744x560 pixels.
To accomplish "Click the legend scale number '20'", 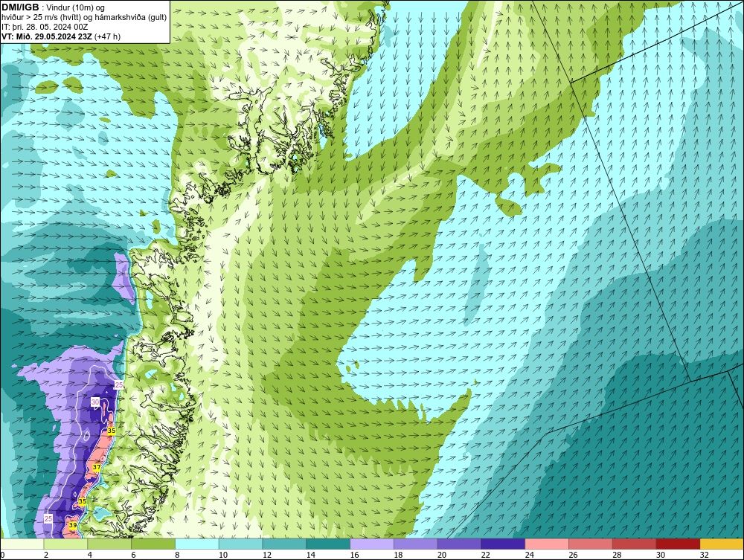I will (x=442, y=555).
